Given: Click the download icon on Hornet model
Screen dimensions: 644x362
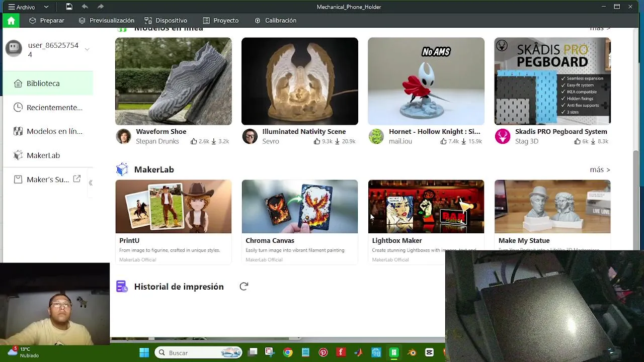Looking at the screenshot, I should pos(463,141).
